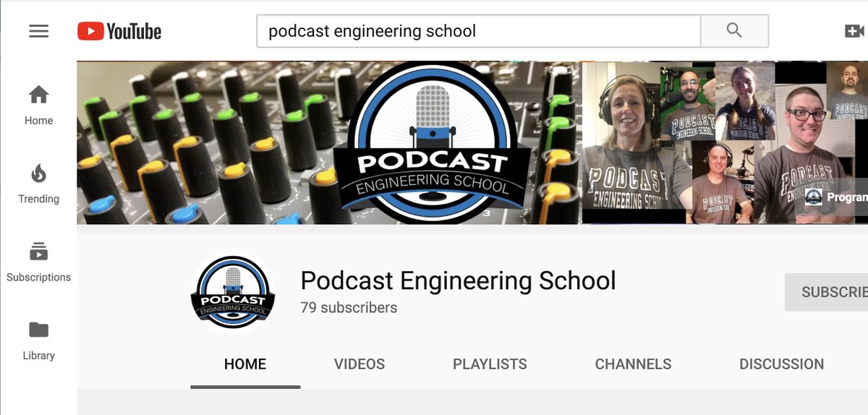Select the HOME channel tab

click(245, 364)
